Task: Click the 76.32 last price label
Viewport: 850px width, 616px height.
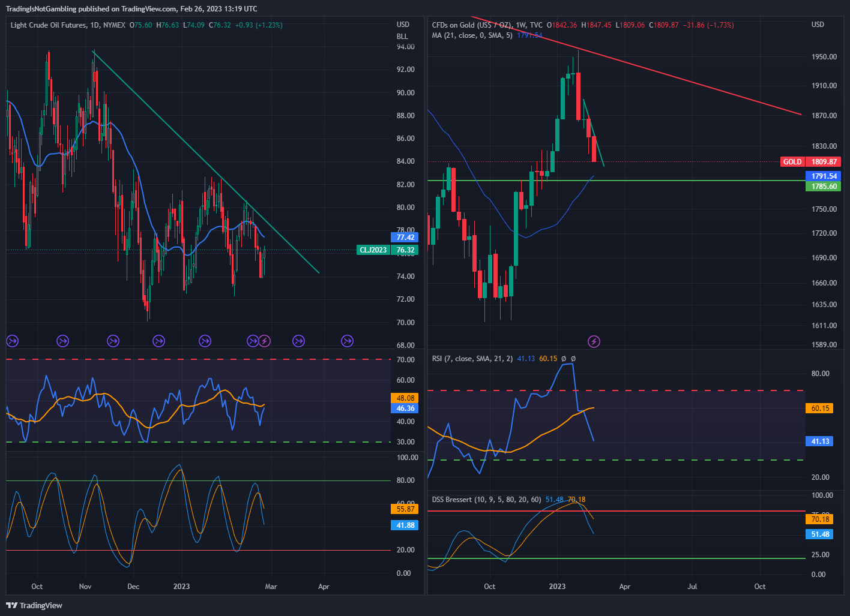Action: point(406,250)
